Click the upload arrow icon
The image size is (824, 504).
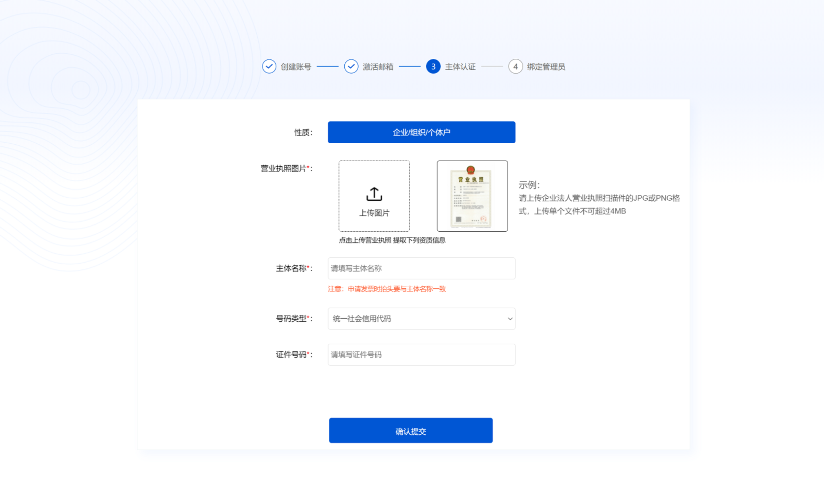[374, 194]
